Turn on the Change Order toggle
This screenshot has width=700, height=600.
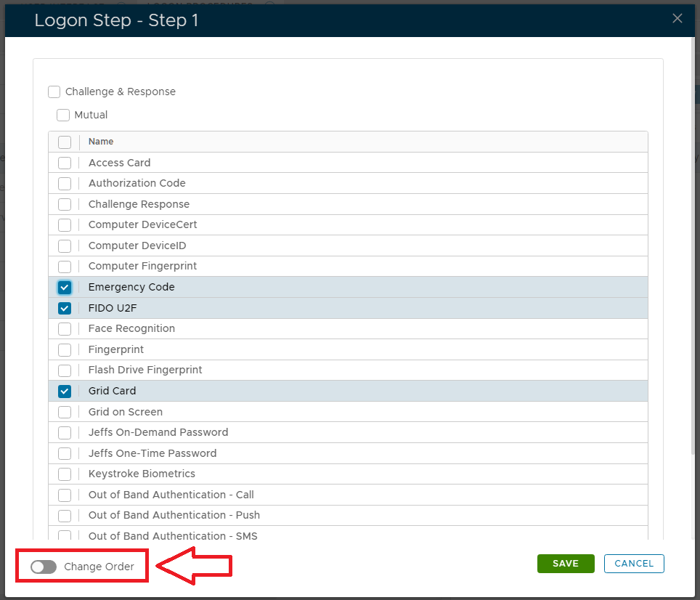coord(44,567)
